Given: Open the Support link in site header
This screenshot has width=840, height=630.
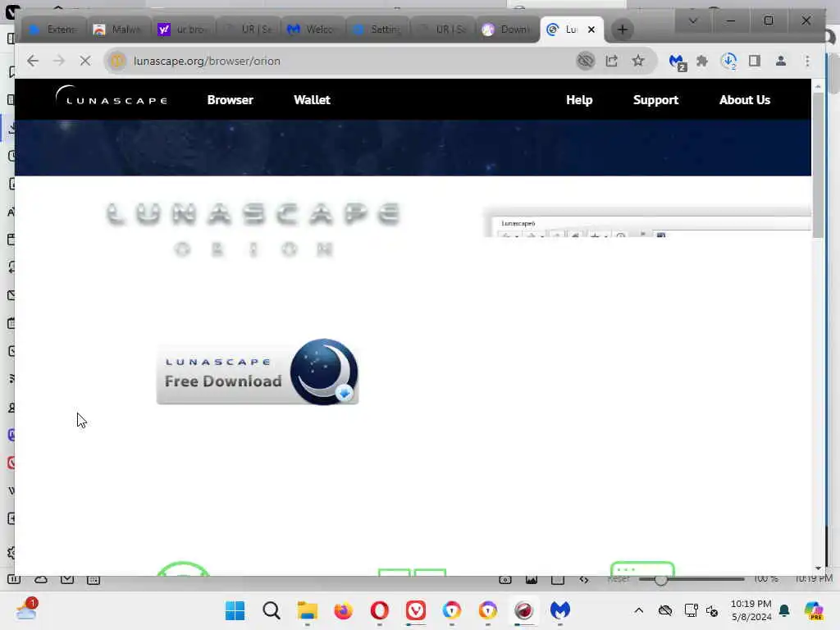Looking at the screenshot, I should click(x=655, y=99).
